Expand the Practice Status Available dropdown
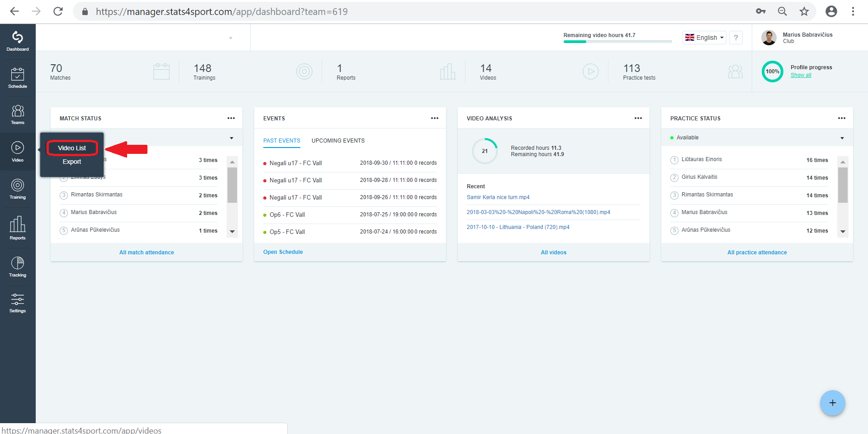This screenshot has width=868, height=434. [x=842, y=138]
